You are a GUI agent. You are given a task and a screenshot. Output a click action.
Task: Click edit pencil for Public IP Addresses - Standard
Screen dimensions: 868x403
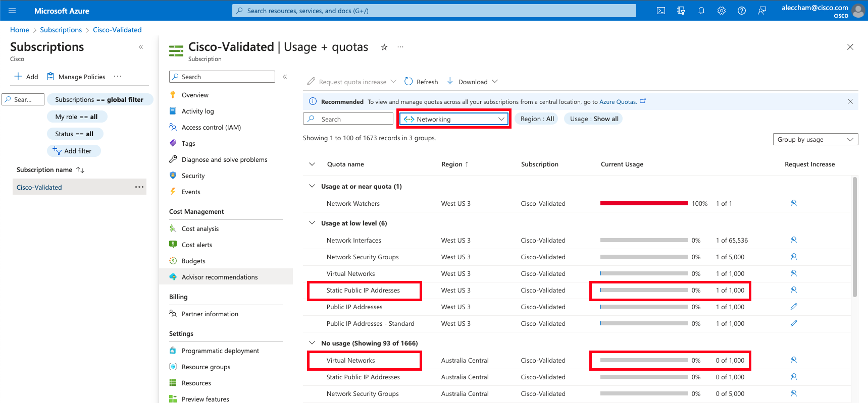pos(794,323)
